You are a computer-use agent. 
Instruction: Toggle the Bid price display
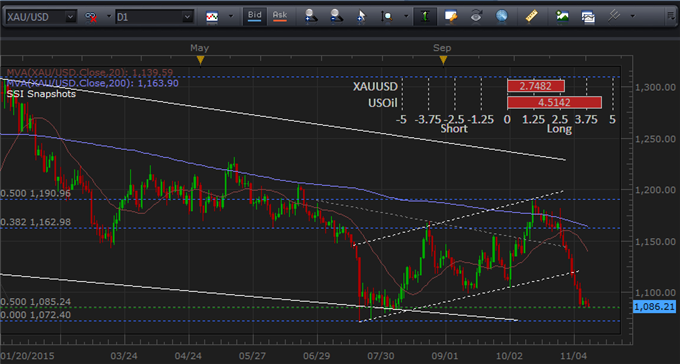click(x=255, y=16)
